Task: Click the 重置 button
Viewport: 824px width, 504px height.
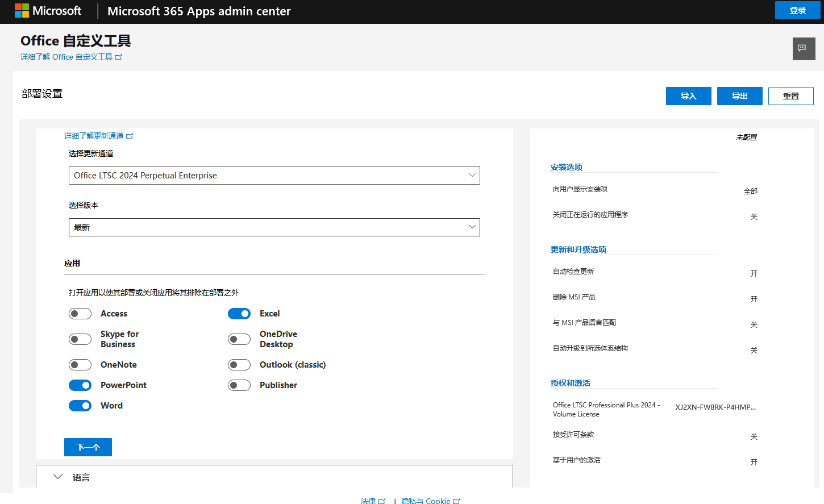Action: click(791, 96)
